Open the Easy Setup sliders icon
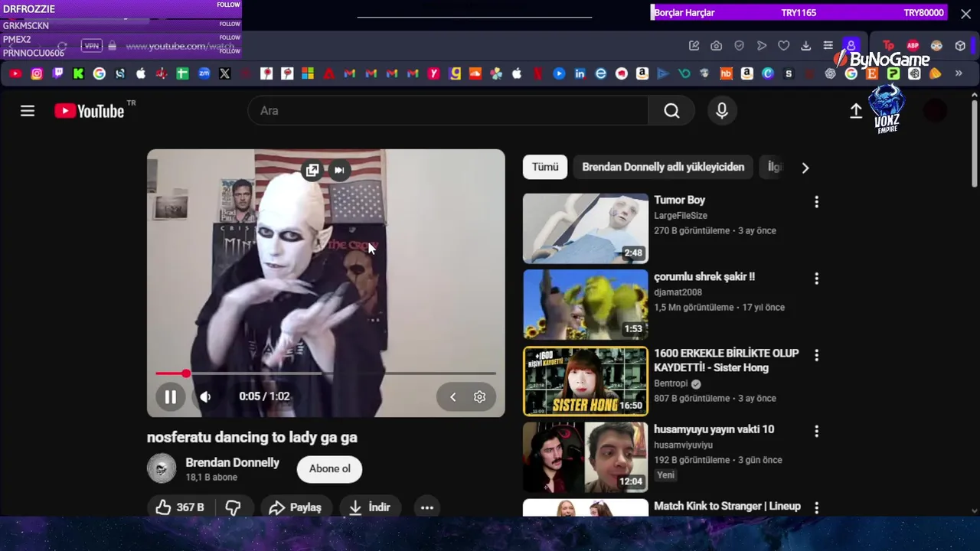Screen dimensions: 980x551 pyautogui.click(x=828, y=46)
